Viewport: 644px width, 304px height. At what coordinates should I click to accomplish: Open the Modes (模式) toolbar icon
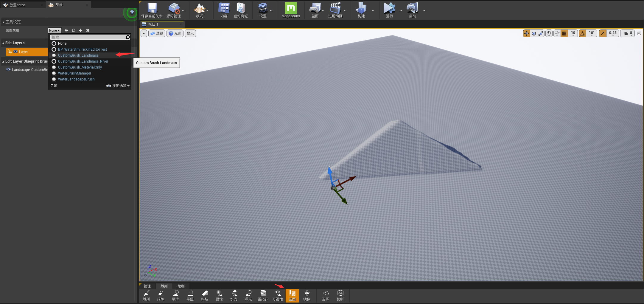point(200,10)
